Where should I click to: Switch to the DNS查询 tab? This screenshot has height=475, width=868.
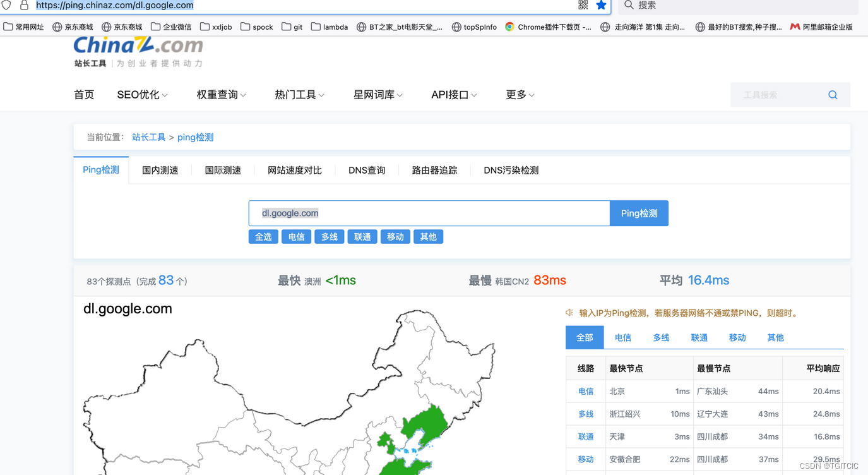click(367, 171)
